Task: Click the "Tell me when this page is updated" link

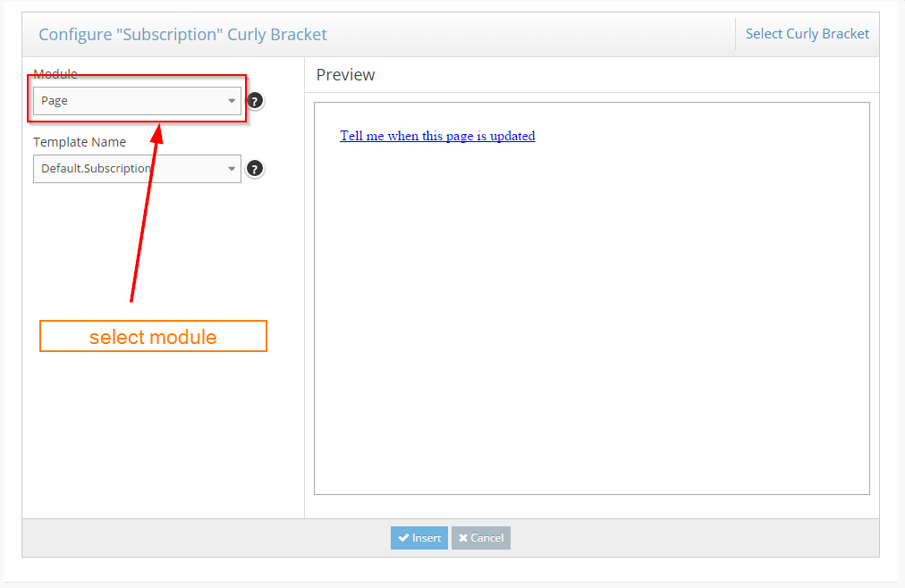Action: [x=437, y=136]
